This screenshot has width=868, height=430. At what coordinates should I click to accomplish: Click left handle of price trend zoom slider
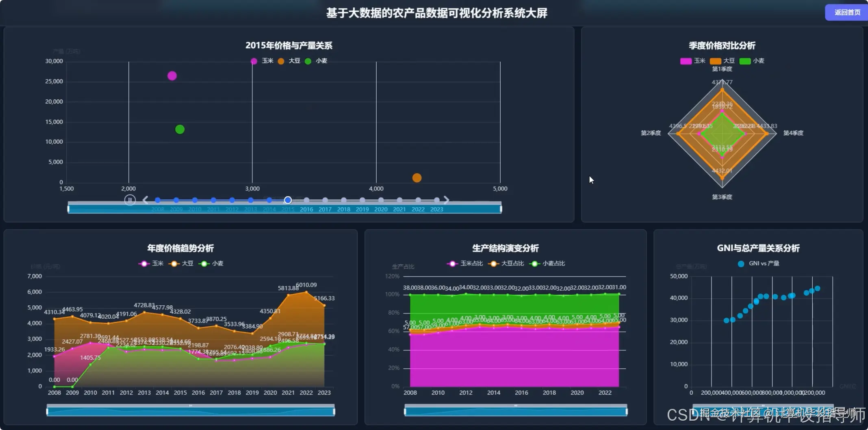tap(47, 412)
